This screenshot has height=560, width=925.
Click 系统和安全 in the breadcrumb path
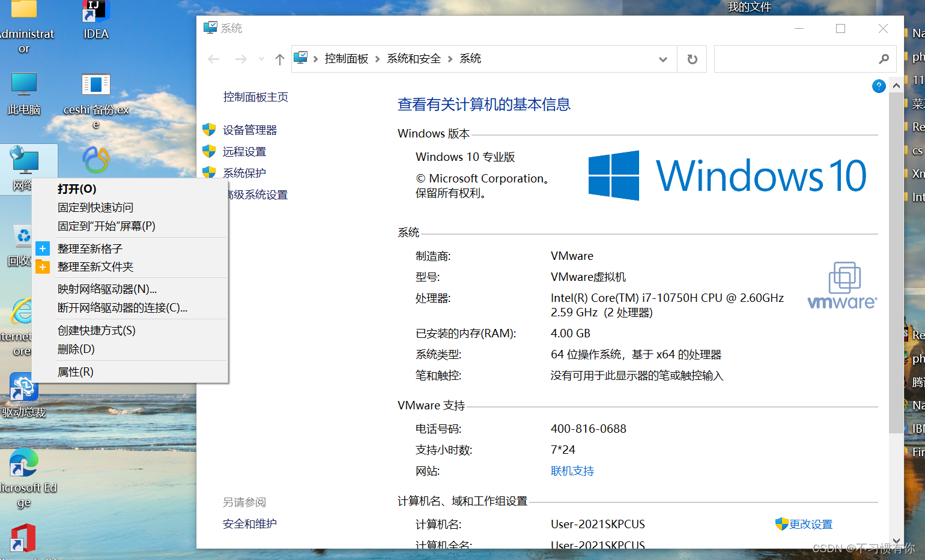click(x=414, y=59)
